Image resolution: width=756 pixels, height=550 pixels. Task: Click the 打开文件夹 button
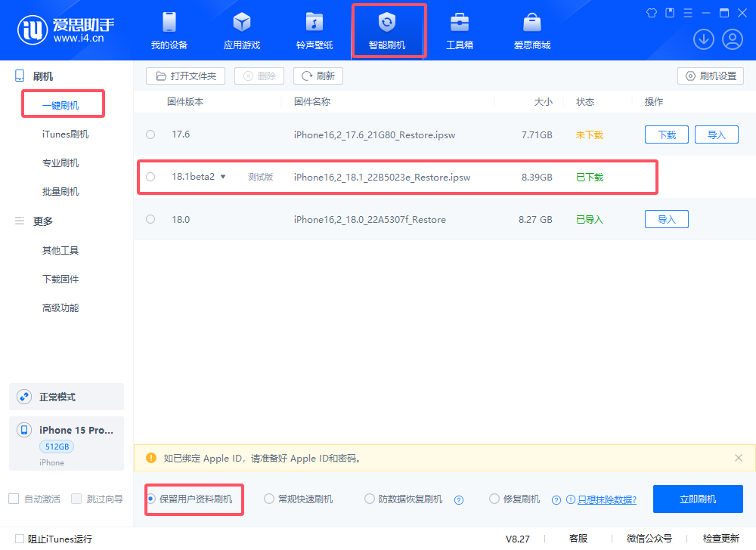point(186,76)
